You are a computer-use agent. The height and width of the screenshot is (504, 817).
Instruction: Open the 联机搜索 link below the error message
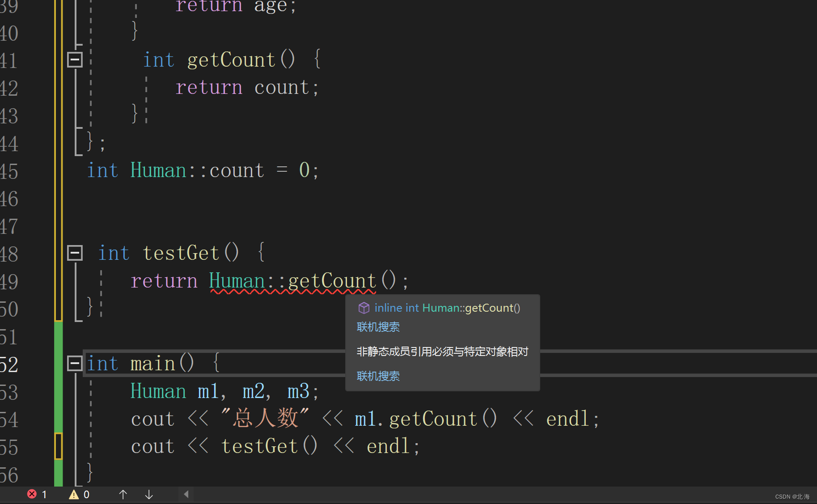378,376
